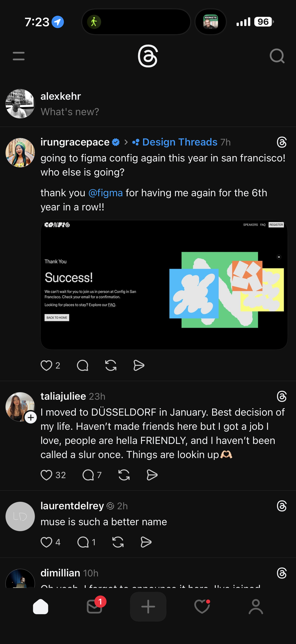Open comments on irungracepace's post
This screenshot has height=644, width=296.
pos(83,366)
